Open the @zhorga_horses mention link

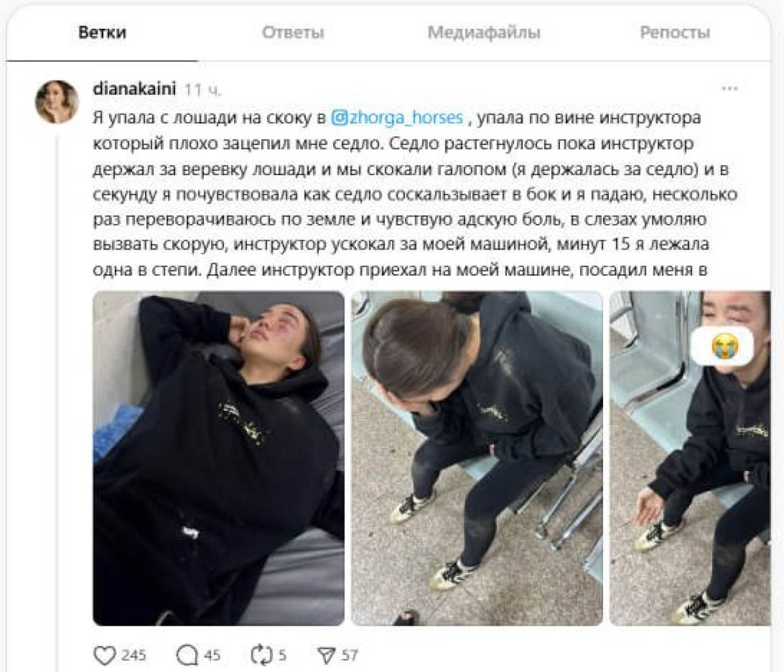[398, 118]
